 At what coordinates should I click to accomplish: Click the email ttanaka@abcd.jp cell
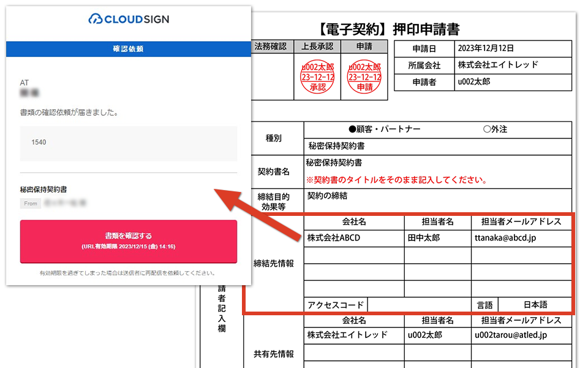521,238
